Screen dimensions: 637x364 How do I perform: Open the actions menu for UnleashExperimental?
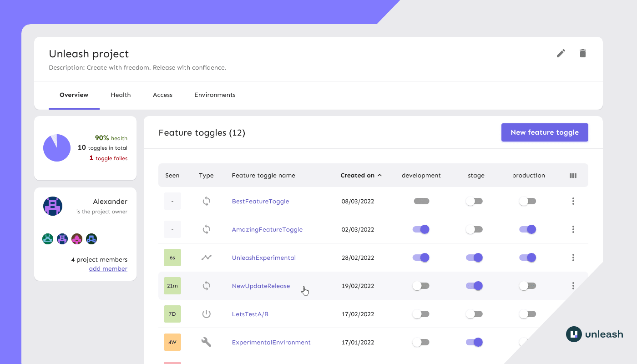tap(573, 257)
